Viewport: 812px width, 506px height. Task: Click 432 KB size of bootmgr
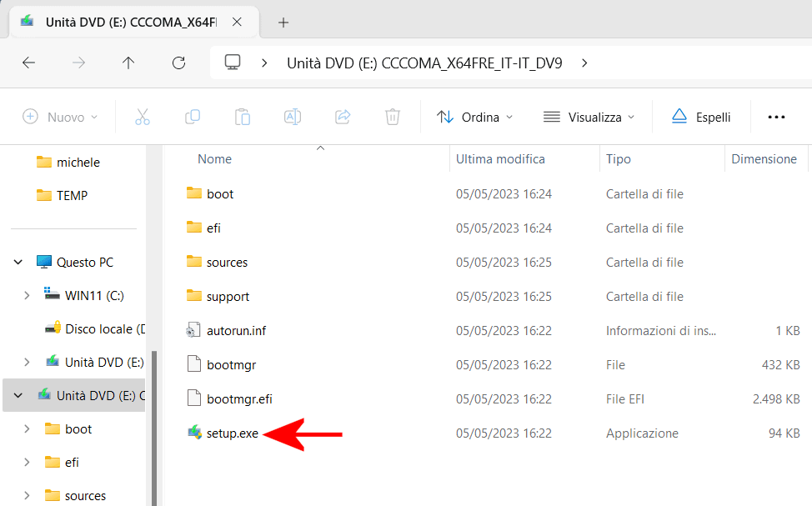click(x=781, y=364)
